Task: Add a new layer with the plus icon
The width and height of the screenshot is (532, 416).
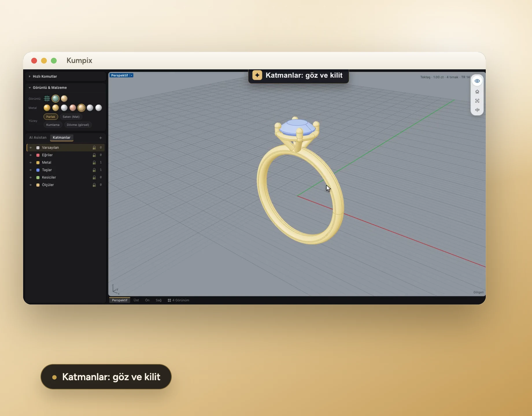Action: [101, 138]
